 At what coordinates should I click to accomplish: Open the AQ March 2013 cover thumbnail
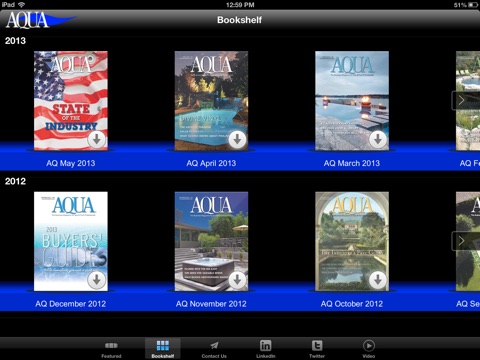coord(352,100)
